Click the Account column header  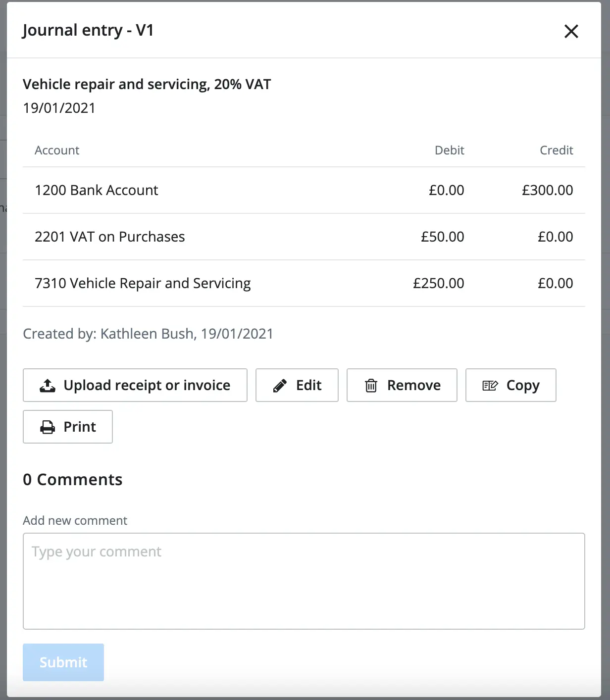pos(57,150)
